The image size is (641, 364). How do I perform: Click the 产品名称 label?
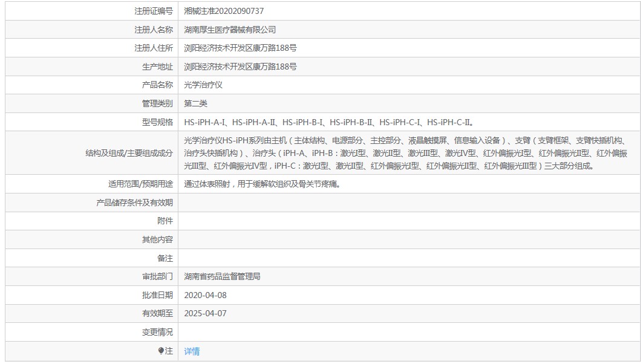(157, 85)
